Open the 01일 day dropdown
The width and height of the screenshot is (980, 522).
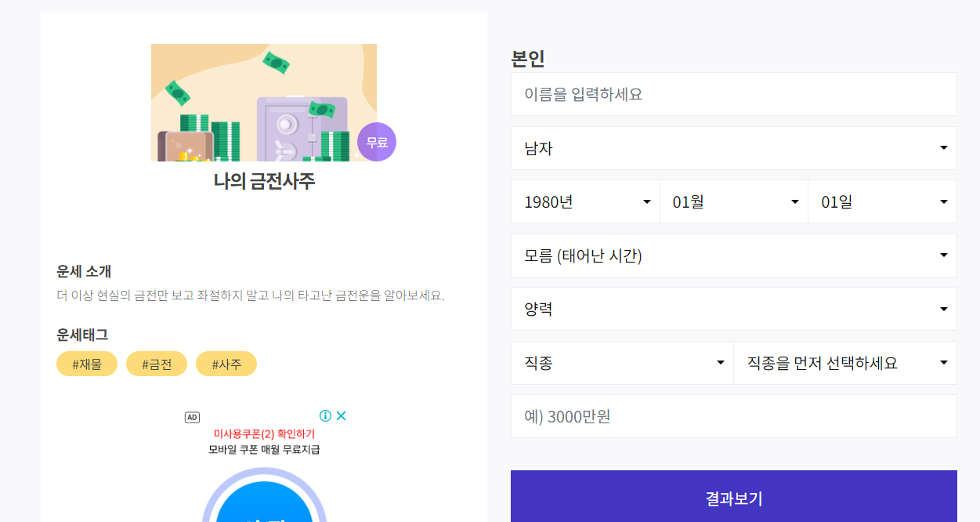click(x=882, y=201)
